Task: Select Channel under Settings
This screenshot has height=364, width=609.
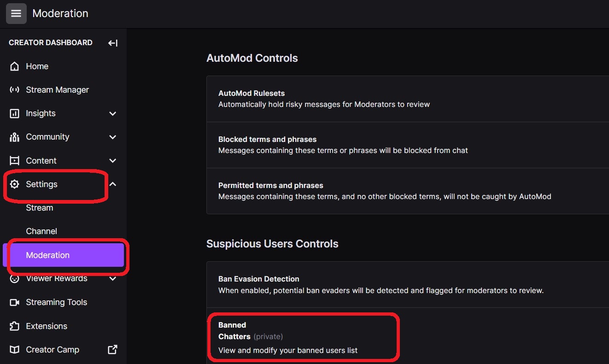Action: tap(41, 231)
